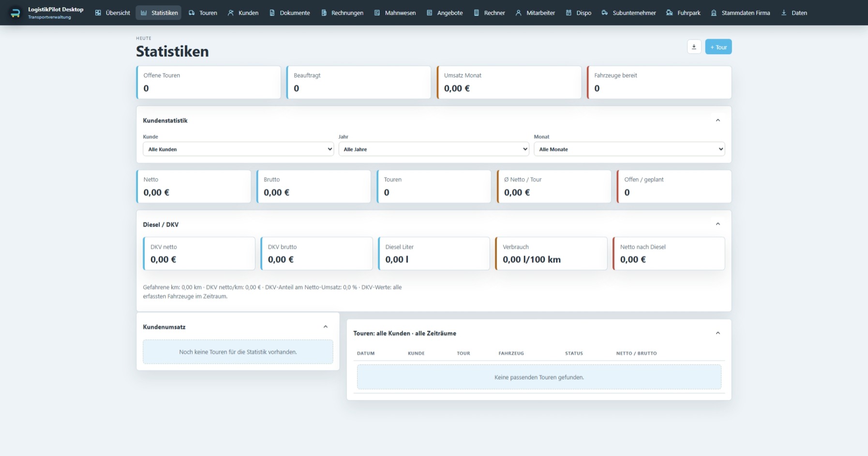Switch to the Fuhrpark section

pos(683,13)
